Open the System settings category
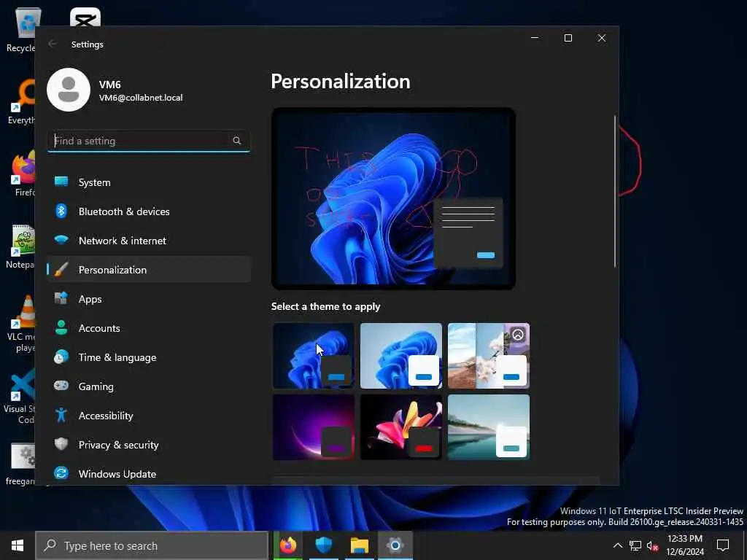Viewport: 747px width, 560px height. click(x=149, y=182)
